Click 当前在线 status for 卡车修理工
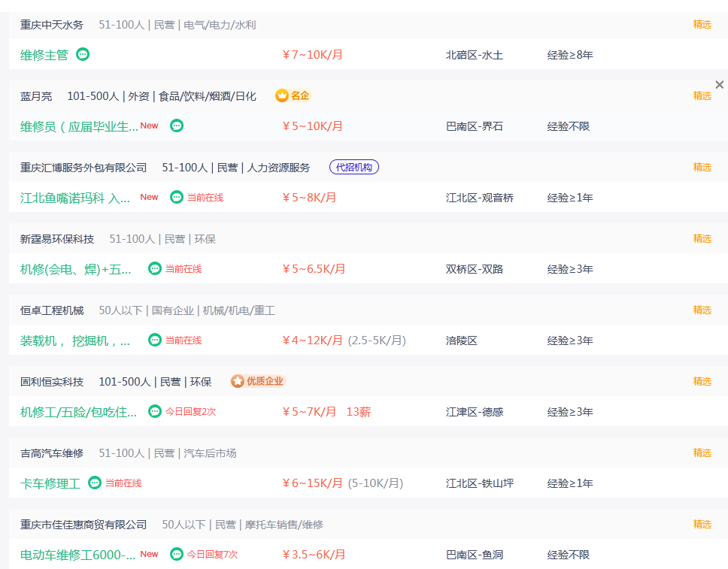The width and height of the screenshot is (728, 569). tap(123, 483)
